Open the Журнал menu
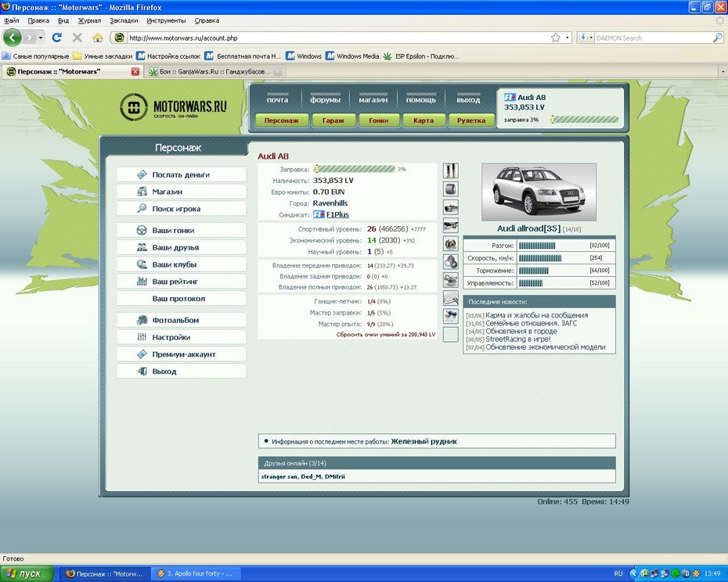 point(89,20)
